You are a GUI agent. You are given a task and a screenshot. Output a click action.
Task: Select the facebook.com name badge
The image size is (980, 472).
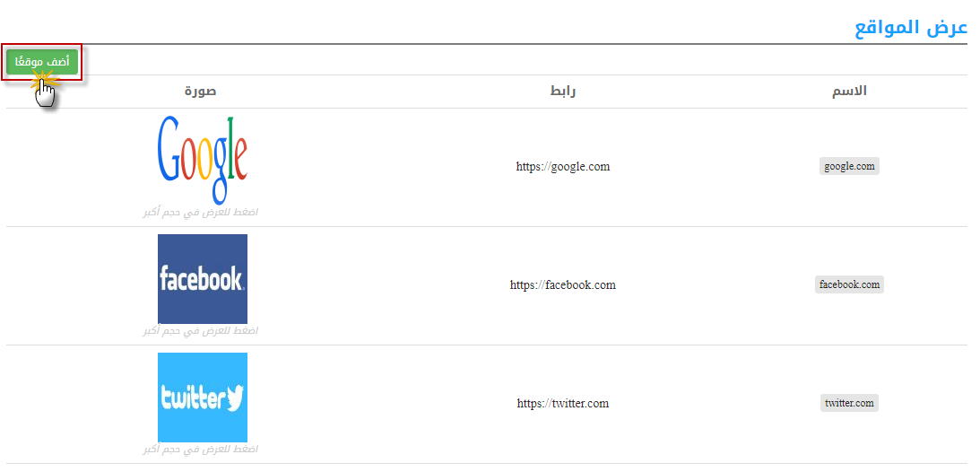pyautogui.click(x=849, y=284)
